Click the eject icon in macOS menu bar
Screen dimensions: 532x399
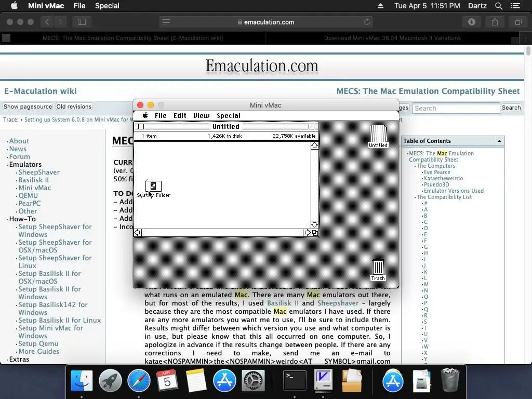pyautogui.click(x=380, y=6)
